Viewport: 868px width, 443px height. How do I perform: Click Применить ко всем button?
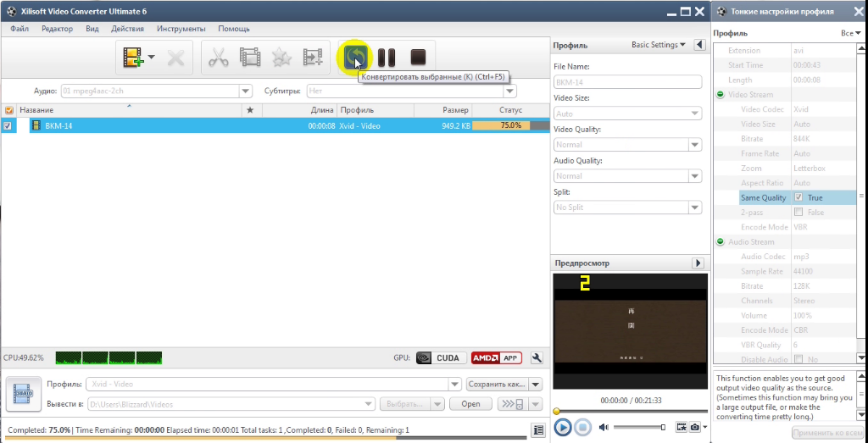tap(827, 433)
